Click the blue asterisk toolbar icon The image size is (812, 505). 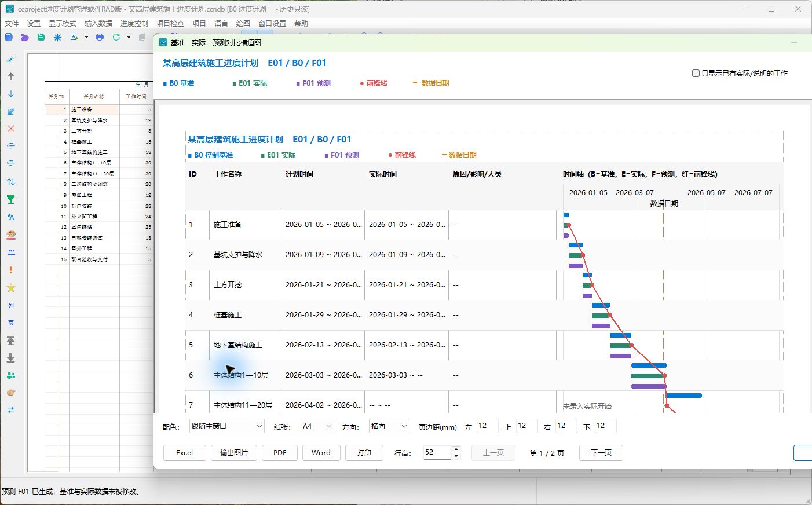[57, 37]
